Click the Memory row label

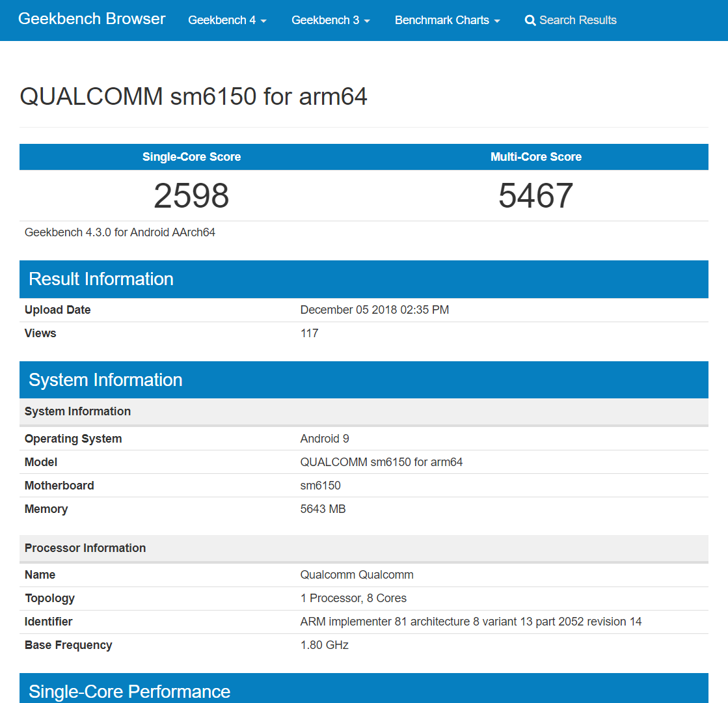click(46, 509)
